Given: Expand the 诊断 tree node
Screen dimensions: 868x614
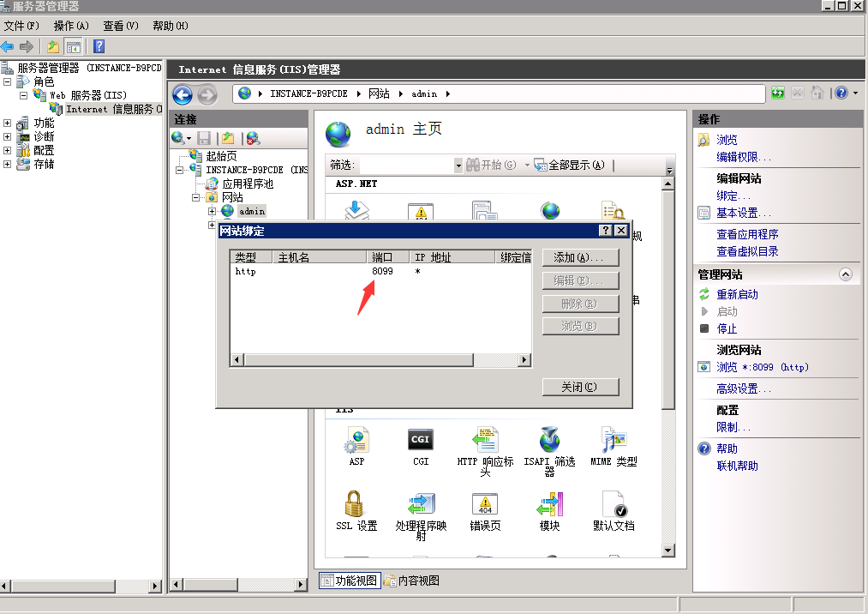Looking at the screenshot, I should tap(7, 136).
